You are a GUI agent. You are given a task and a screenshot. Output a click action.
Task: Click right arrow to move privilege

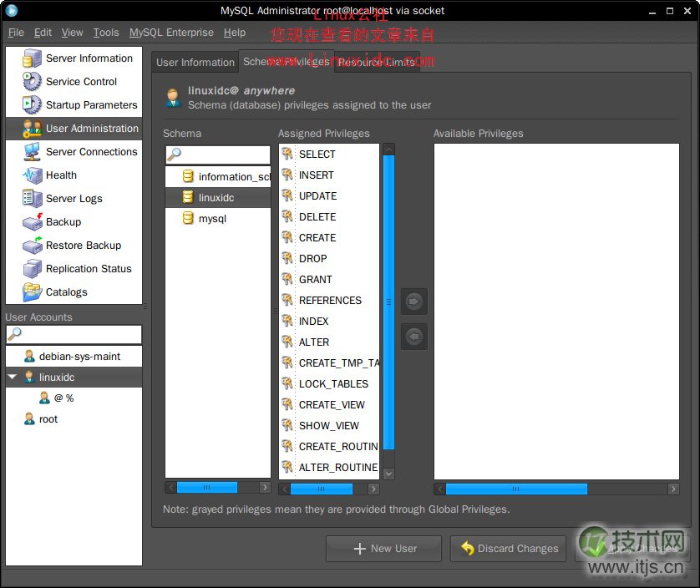(414, 302)
